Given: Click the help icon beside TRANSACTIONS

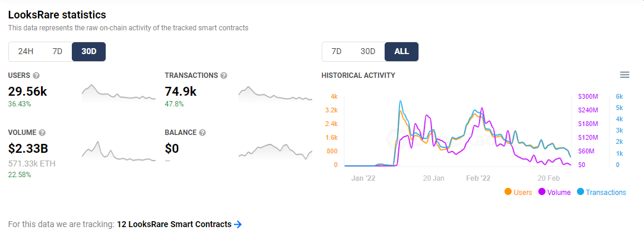Looking at the screenshot, I should [x=224, y=76].
